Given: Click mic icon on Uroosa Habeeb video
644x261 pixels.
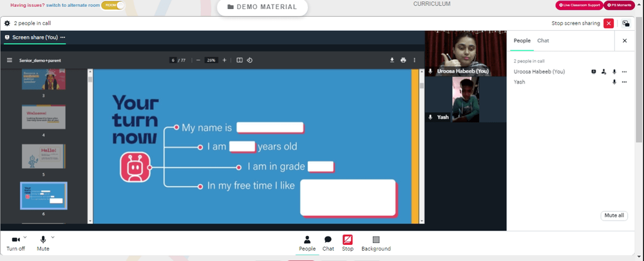Looking at the screenshot, I should coord(430,71).
